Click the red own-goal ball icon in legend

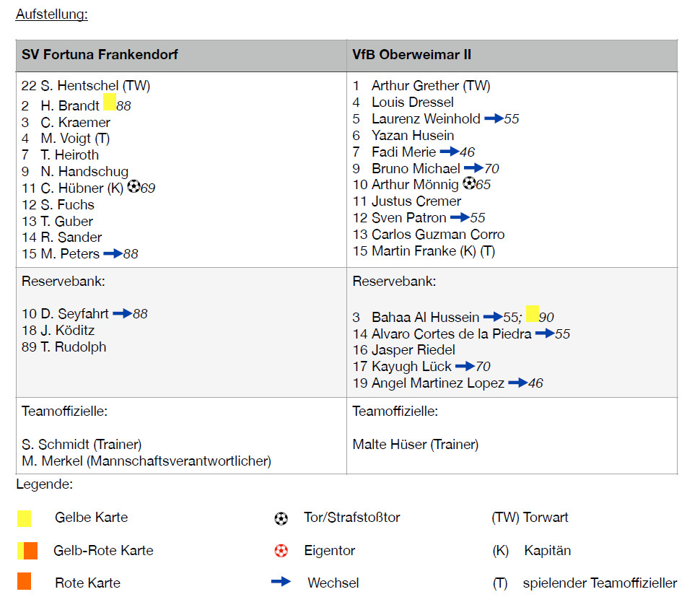point(281,551)
